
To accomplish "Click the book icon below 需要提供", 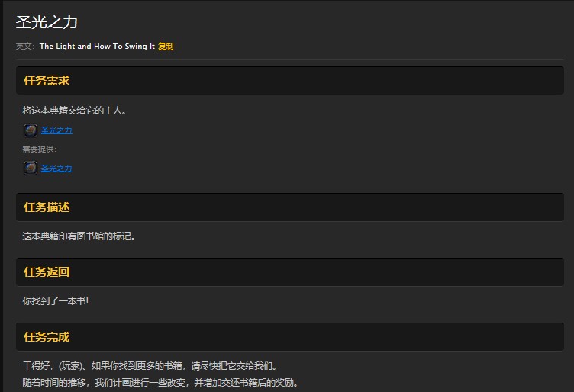I will click(x=31, y=169).
